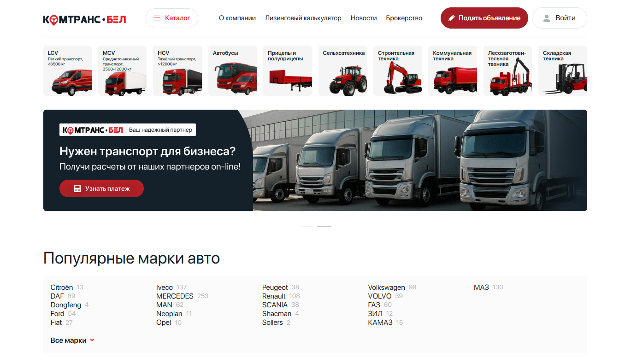Expand the Все марки list
The height and width of the screenshot is (364, 625).
[x=72, y=341]
